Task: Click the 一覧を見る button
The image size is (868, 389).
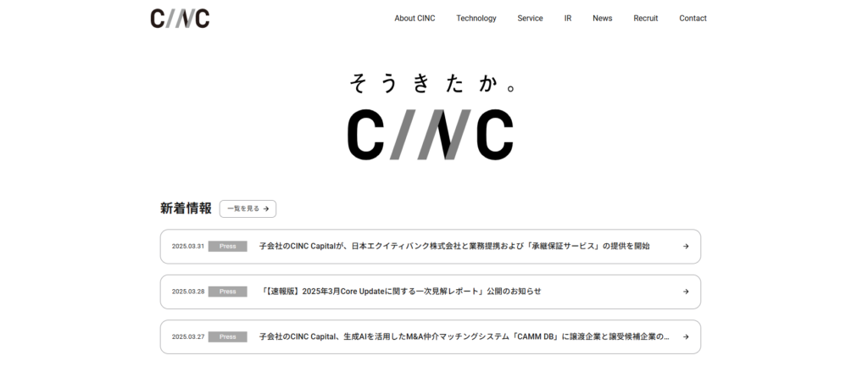Action: 248,208
